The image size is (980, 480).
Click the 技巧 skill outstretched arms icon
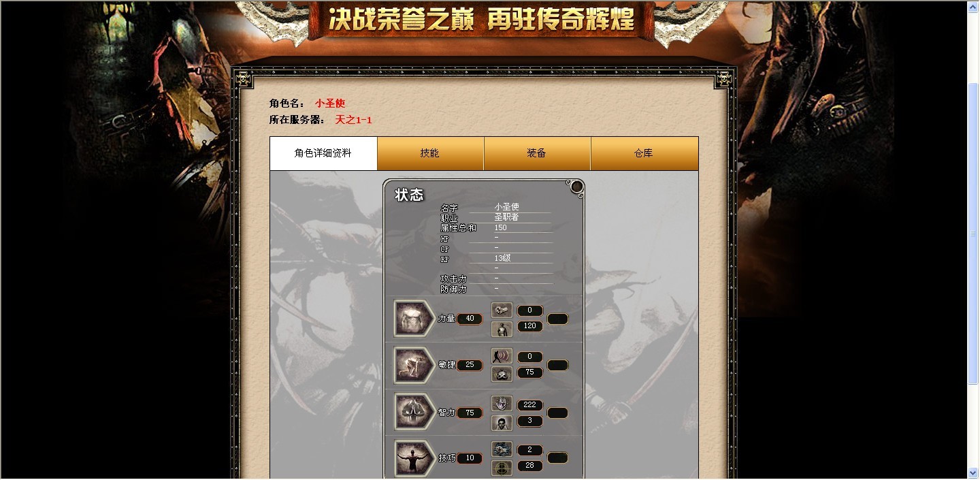(x=414, y=458)
